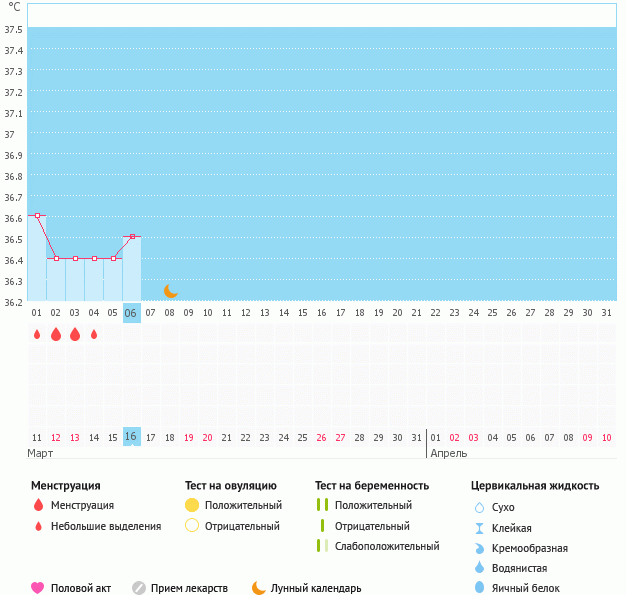626x595 pixels.
Task: Click the temperature point on day 06
Action: coord(132,237)
